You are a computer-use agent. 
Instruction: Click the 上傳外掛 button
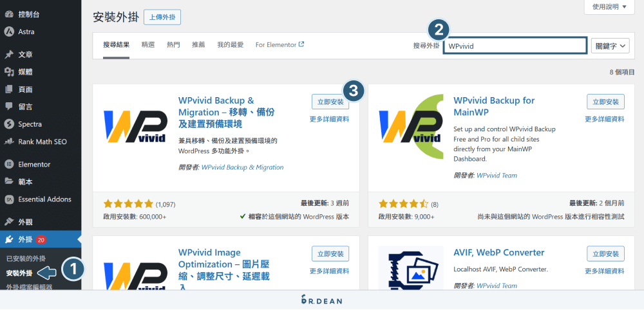(x=162, y=17)
